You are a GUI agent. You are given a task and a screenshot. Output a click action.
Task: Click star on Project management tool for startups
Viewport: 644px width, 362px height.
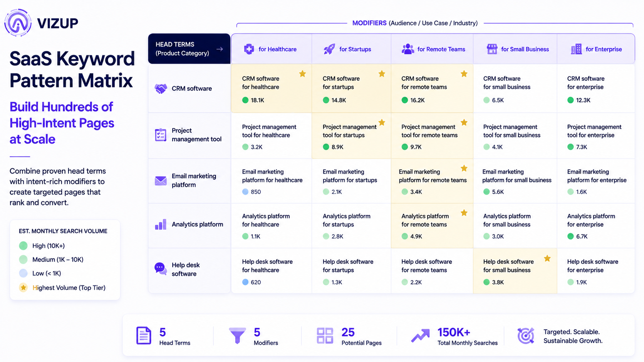click(x=382, y=122)
